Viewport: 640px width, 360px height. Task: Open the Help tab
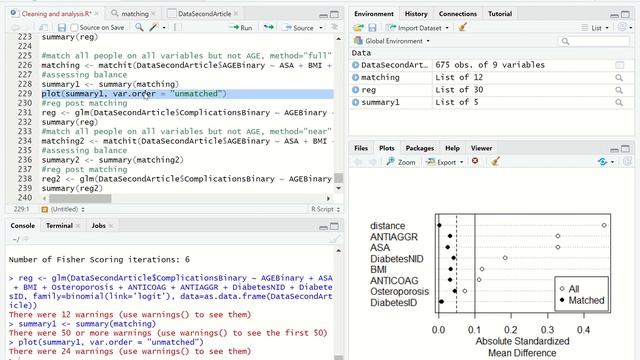click(x=452, y=148)
